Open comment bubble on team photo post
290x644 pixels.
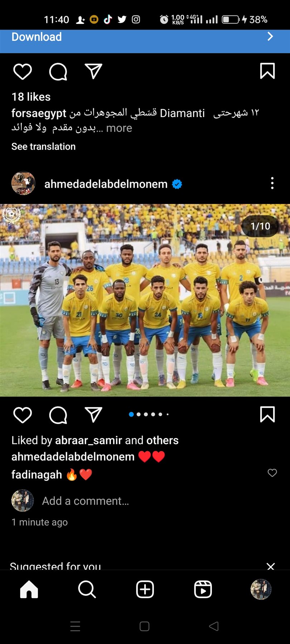pyautogui.click(x=58, y=415)
